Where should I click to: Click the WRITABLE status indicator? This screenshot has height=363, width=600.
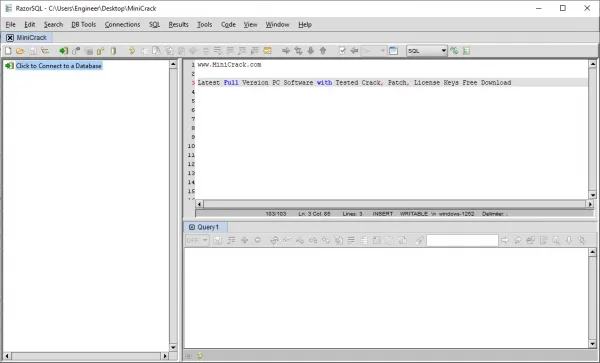click(x=414, y=214)
